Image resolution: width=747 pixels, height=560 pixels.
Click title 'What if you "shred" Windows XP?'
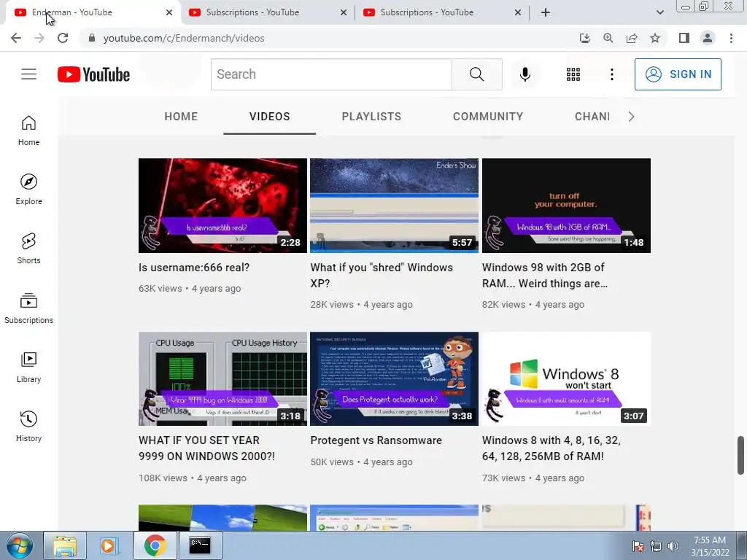tap(382, 275)
